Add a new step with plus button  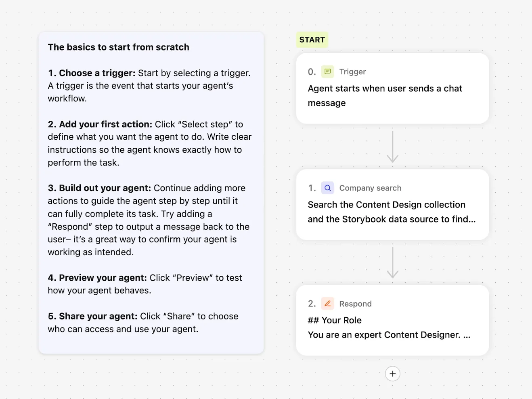(x=392, y=374)
